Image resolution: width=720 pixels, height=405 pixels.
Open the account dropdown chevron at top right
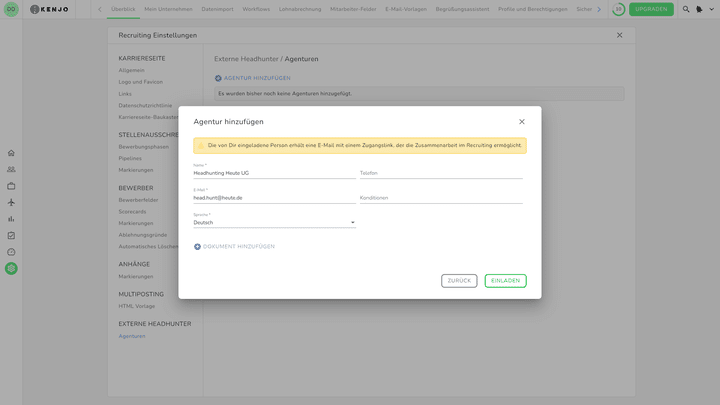[x=711, y=9]
